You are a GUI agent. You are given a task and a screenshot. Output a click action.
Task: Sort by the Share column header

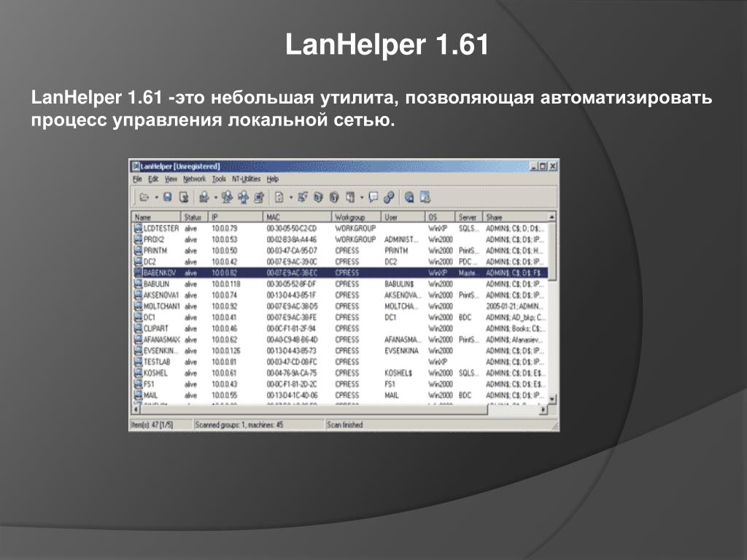coord(516,217)
